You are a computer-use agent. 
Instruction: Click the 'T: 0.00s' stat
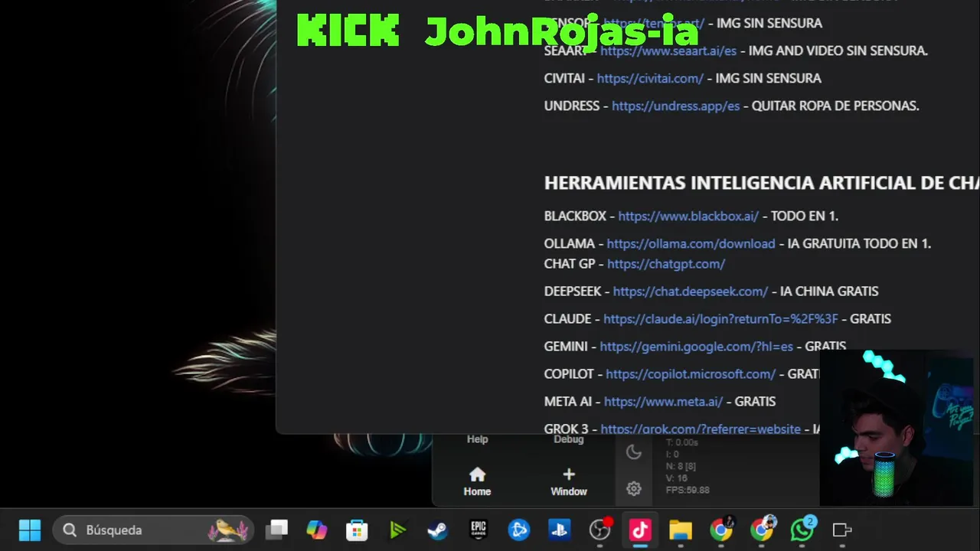pyautogui.click(x=681, y=442)
